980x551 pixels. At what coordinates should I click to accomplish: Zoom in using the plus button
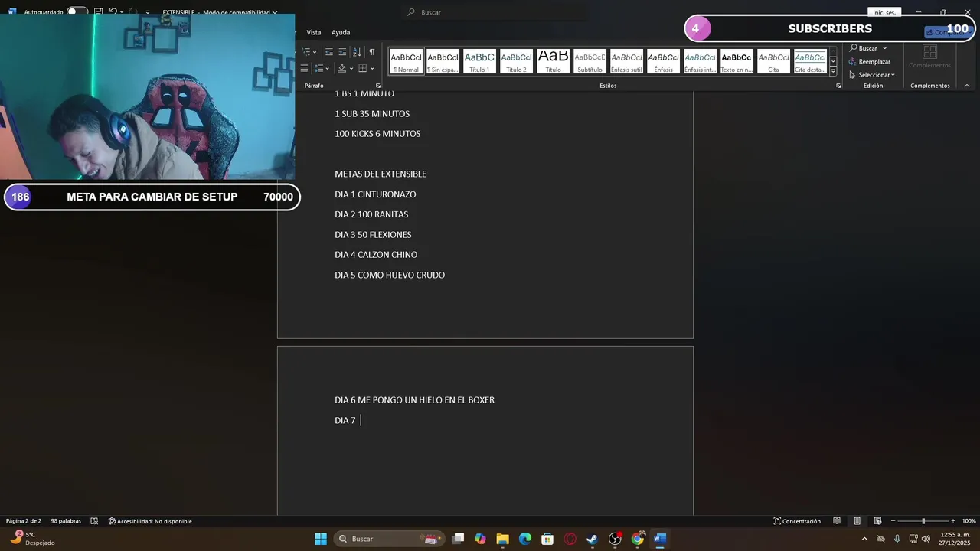coord(952,521)
